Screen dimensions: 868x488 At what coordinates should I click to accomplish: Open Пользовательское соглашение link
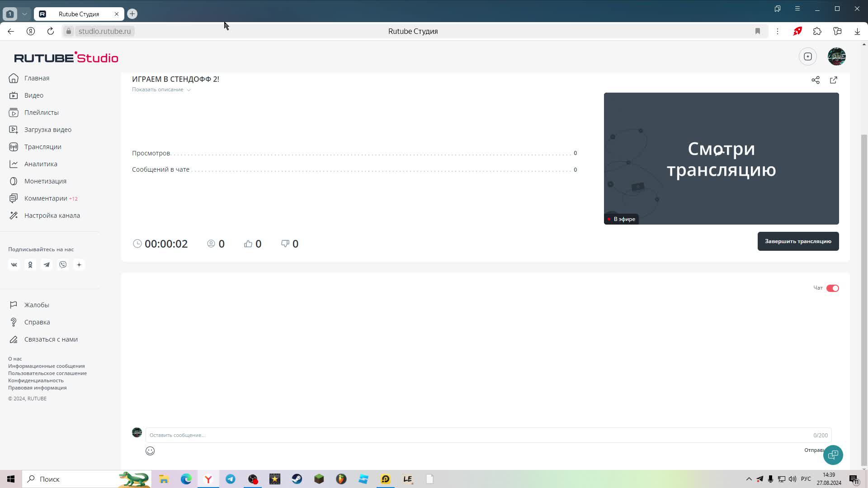coord(47,373)
